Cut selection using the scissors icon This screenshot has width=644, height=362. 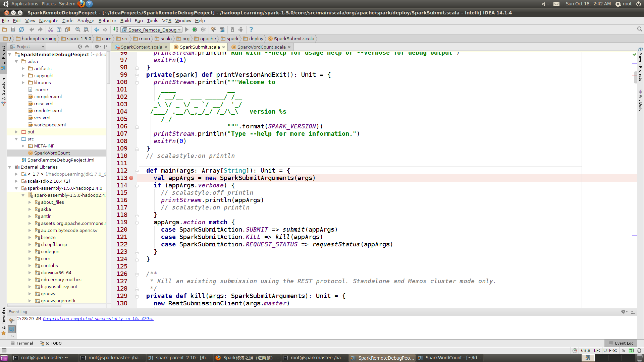click(x=51, y=29)
